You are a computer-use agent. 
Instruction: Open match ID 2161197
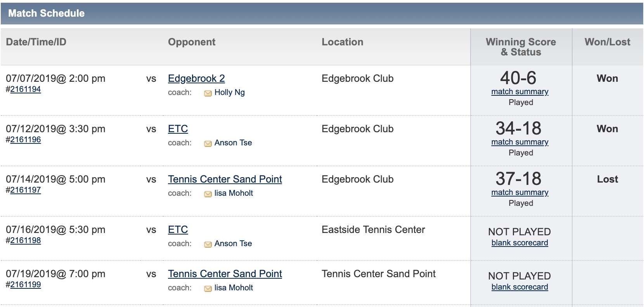coord(26,190)
